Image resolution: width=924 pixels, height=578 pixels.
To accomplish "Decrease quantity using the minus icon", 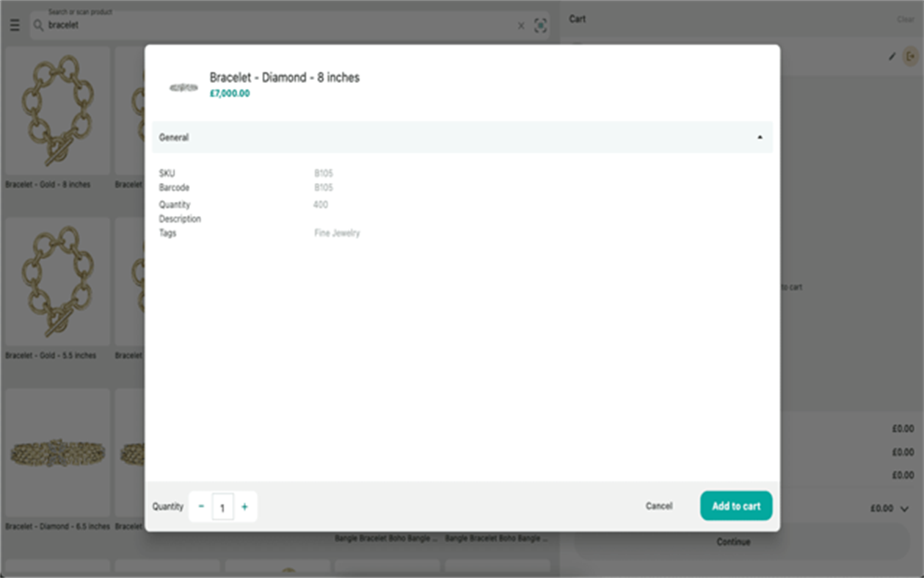I will coord(200,506).
